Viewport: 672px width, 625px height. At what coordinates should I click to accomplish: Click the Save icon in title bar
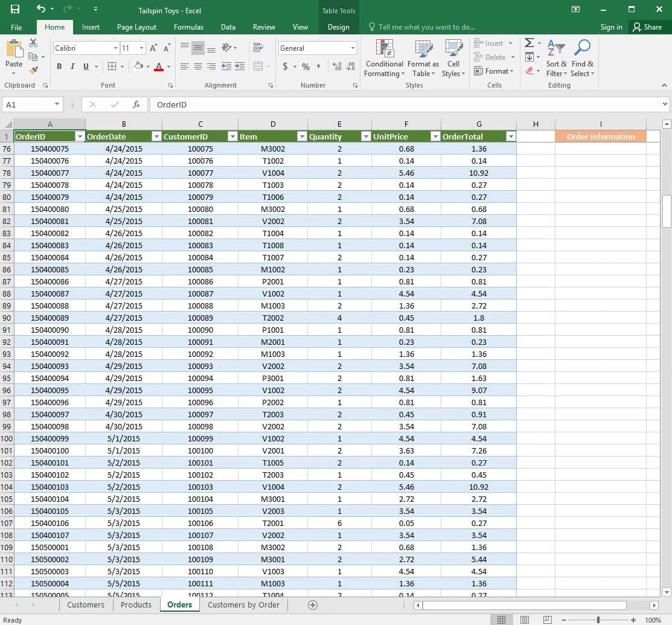pos(14,9)
